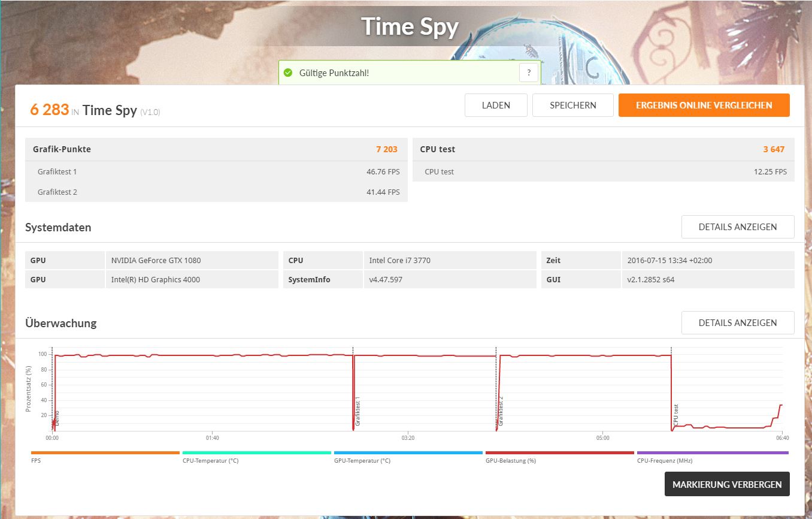The height and width of the screenshot is (519, 812).
Task: Click the Zeit value 2016-07-15 13:34
Action: [708, 261]
